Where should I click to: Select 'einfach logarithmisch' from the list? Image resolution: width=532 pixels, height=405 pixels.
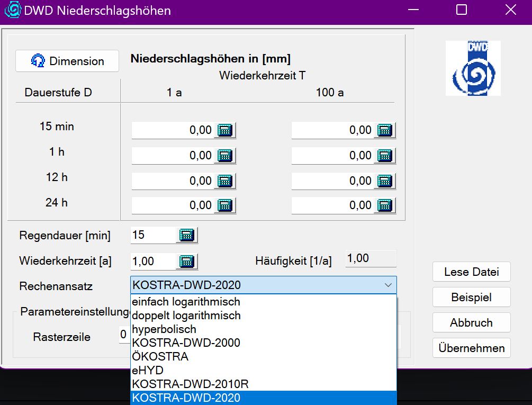[186, 302]
